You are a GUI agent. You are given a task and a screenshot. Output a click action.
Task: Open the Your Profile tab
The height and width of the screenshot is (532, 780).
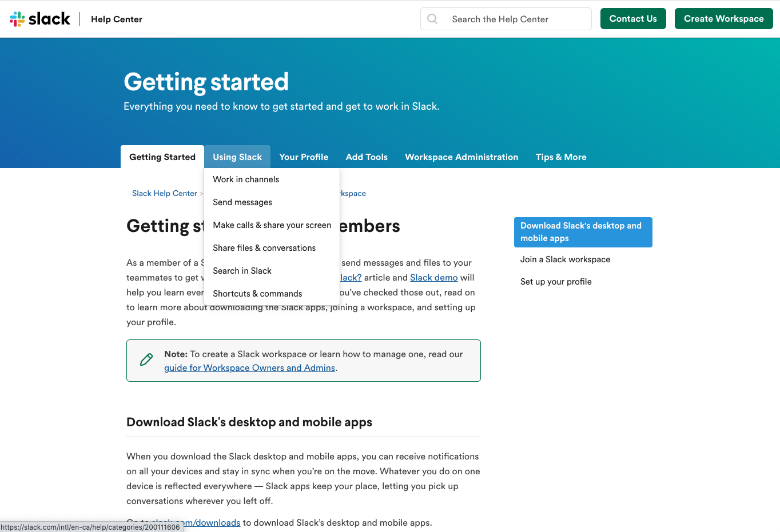tap(304, 157)
